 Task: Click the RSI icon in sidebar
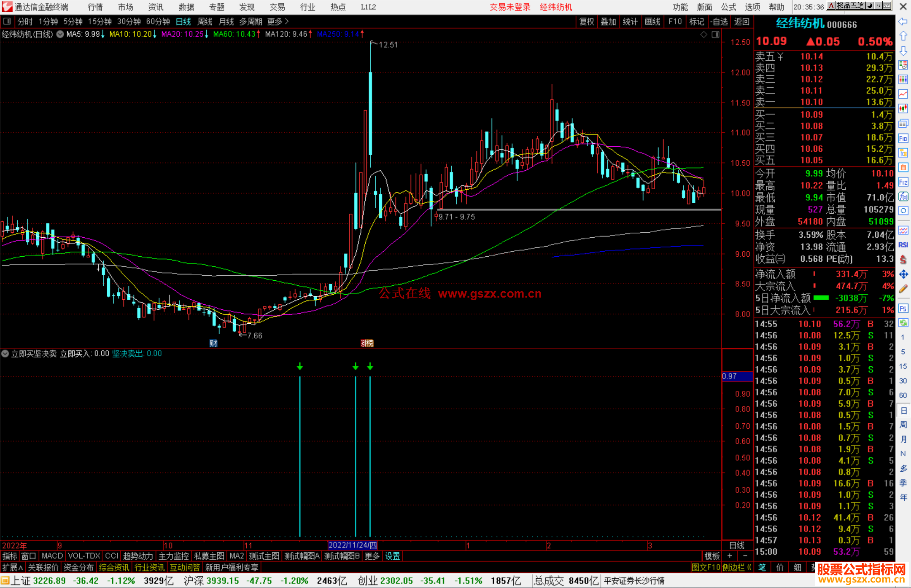(x=903, y=245)
